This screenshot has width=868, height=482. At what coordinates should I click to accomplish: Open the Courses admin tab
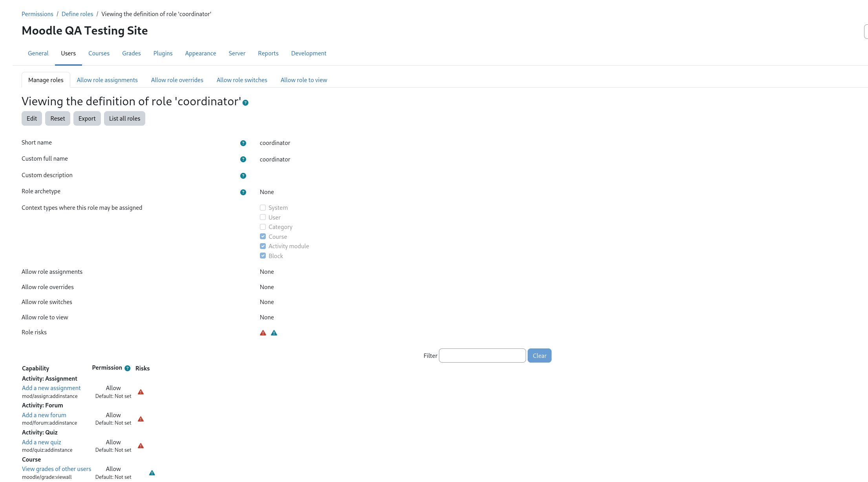99,53
